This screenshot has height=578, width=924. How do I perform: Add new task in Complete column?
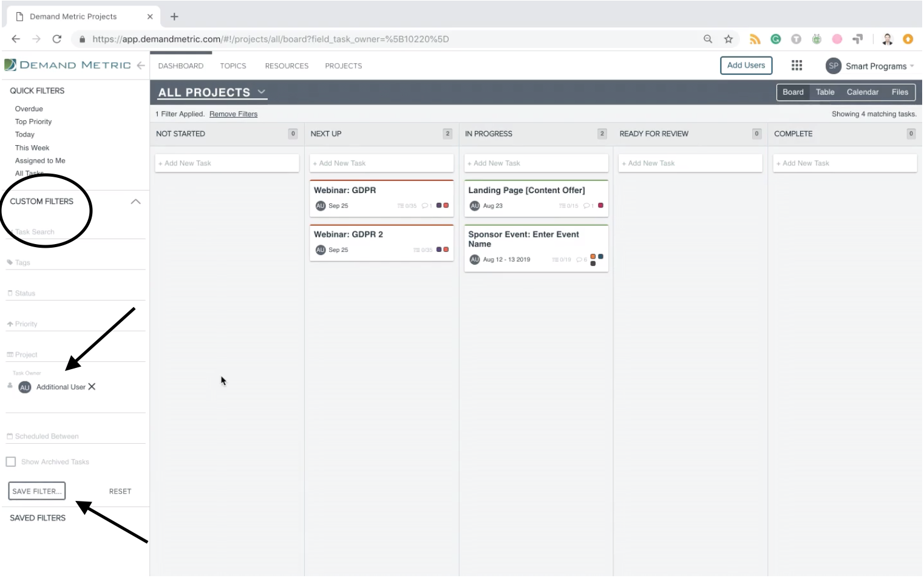845,163
